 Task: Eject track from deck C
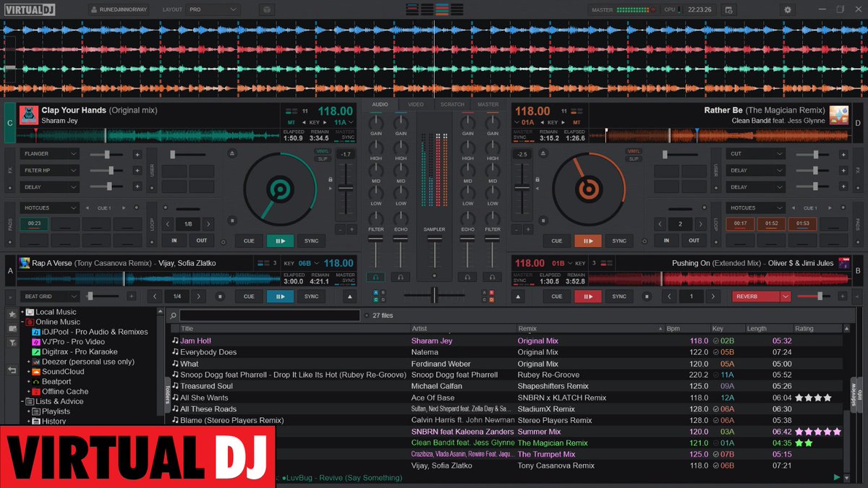(x=231, y=154)
